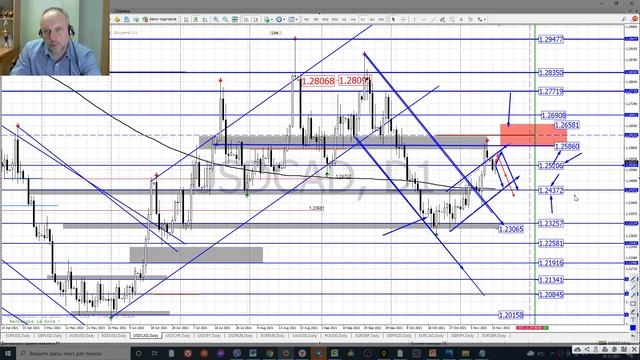
Task: Select the 1.23257 price level label
Action: coord(551,223)
